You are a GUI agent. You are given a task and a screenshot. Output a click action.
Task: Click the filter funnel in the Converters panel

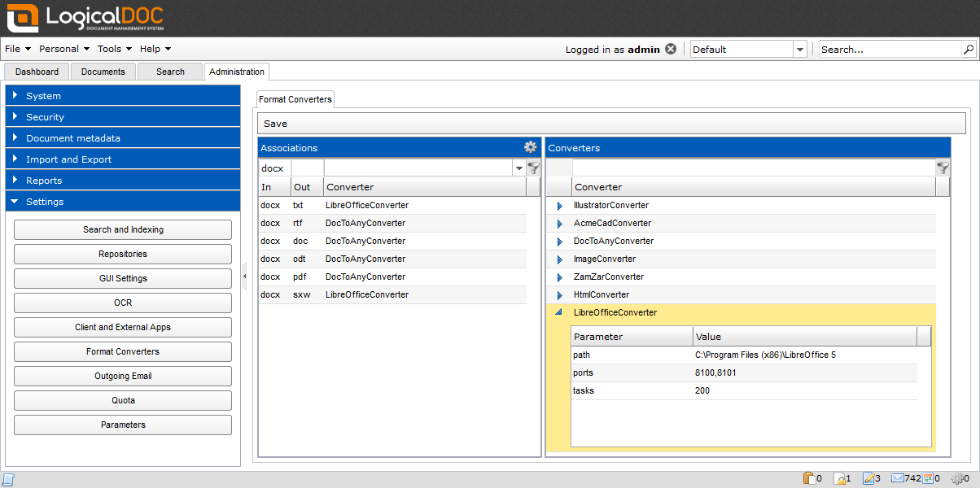point(943,168)
